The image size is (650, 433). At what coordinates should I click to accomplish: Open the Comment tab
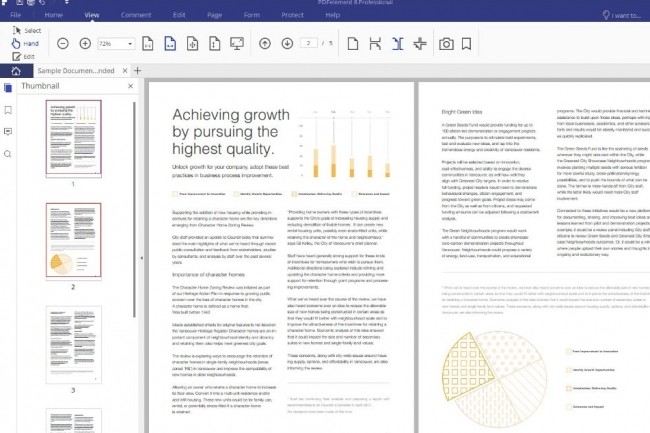(136, 15)
